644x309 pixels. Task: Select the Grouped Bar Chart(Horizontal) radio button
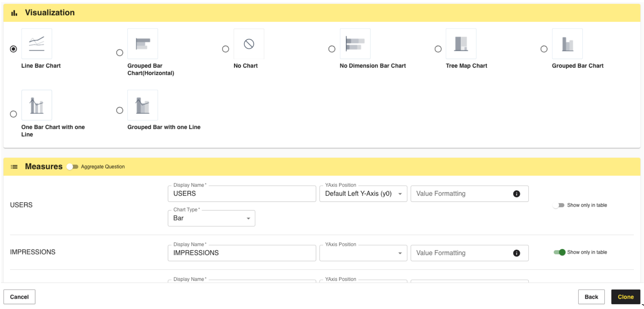119,53
